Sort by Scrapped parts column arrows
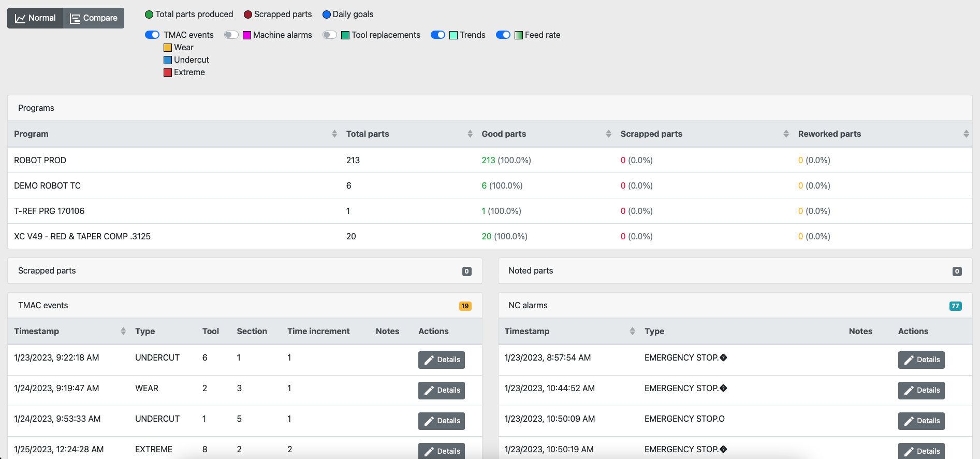This screenshot has width=980, height=459. click(786, 134)
